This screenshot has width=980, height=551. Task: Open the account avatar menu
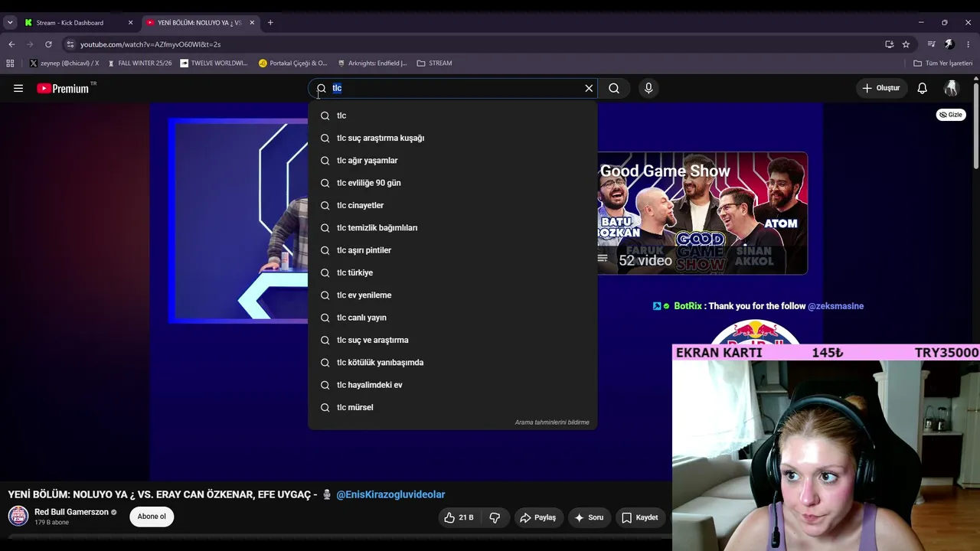point(951,88)
